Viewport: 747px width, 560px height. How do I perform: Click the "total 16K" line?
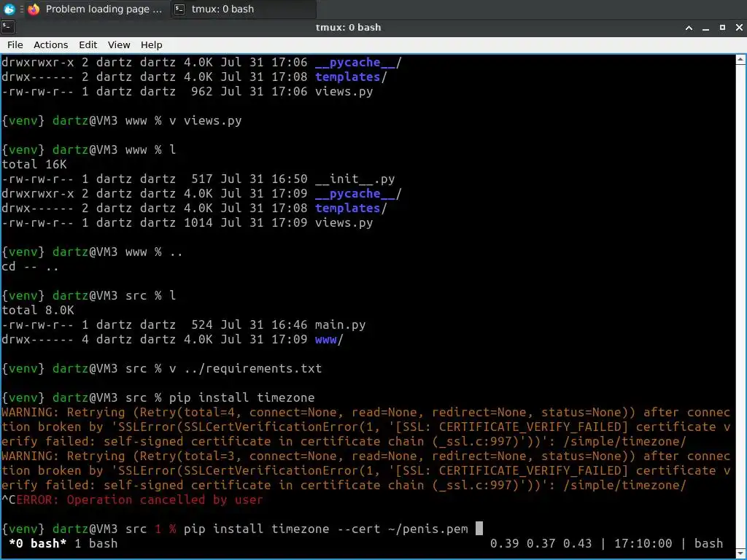[x=34, y=164]
